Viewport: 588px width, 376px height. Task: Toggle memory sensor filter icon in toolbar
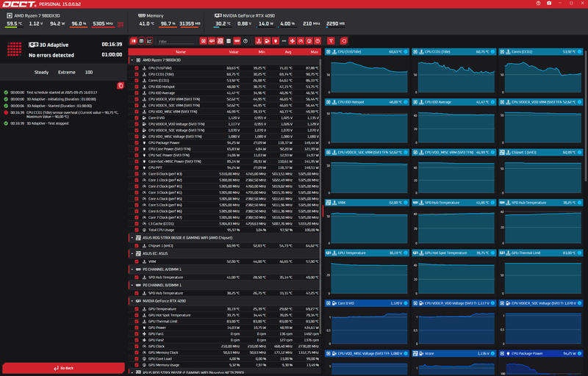[237, 41]
